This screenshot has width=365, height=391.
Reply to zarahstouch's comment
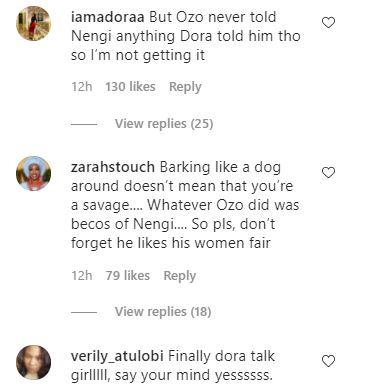click(x=180, y=276)
